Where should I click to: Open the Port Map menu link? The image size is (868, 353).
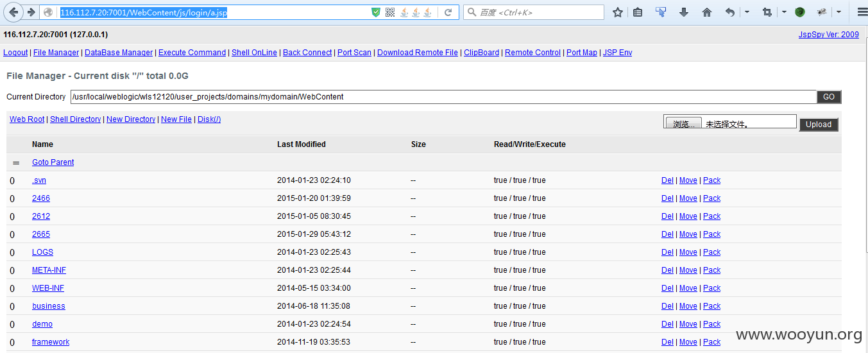(x=582, y=53)
